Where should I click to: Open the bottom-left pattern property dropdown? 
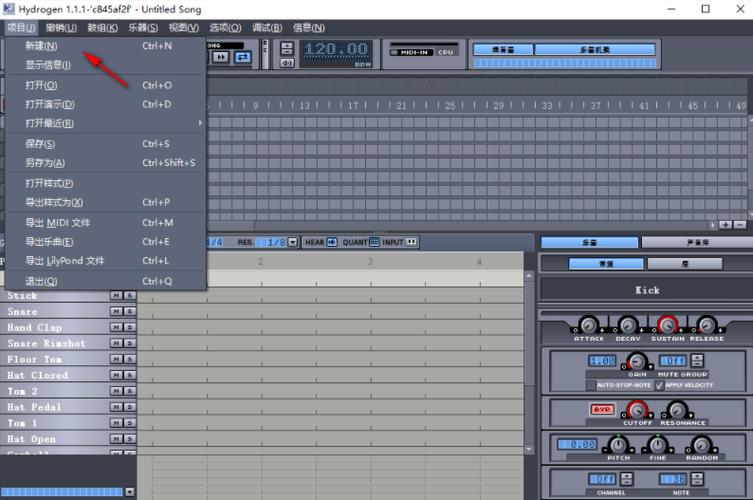pos(130,492)
